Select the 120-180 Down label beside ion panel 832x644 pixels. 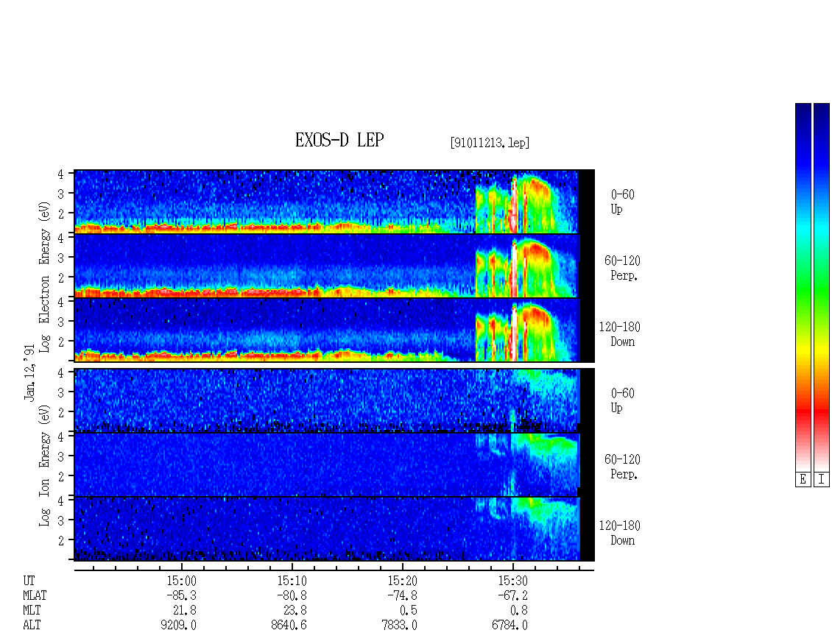tap(620, 533)
